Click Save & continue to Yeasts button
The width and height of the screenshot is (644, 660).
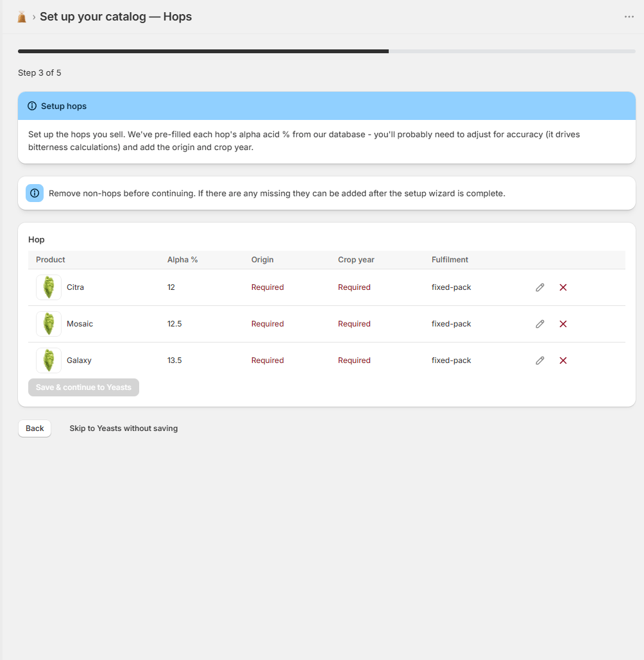click(83, 387)
